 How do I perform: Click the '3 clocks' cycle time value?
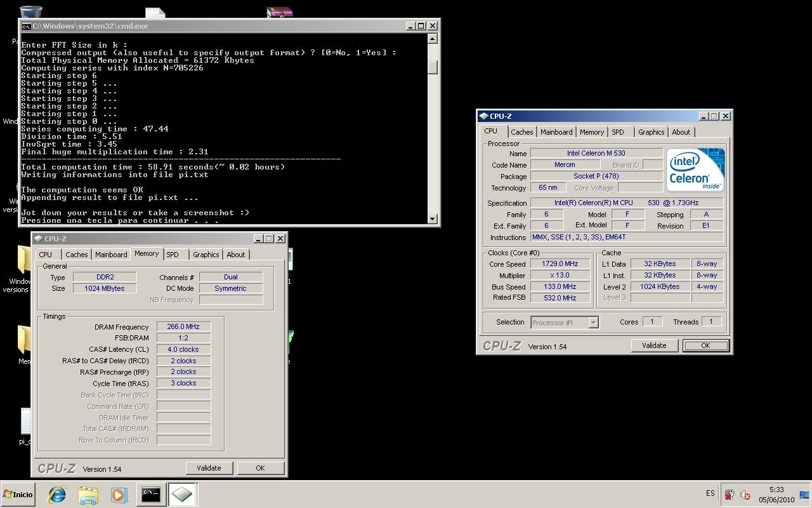click(183, 384)
